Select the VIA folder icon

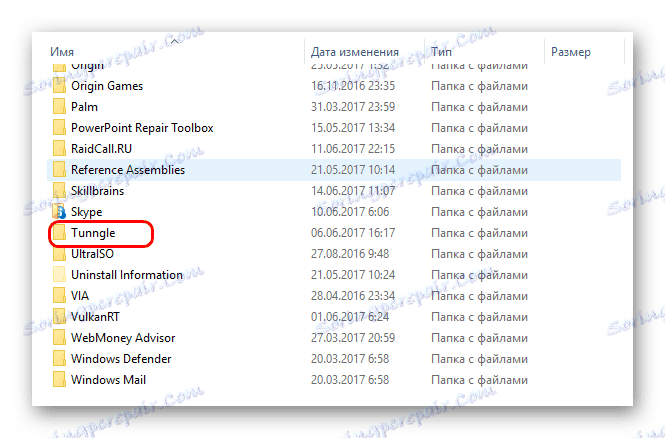[x=59, y=296]
